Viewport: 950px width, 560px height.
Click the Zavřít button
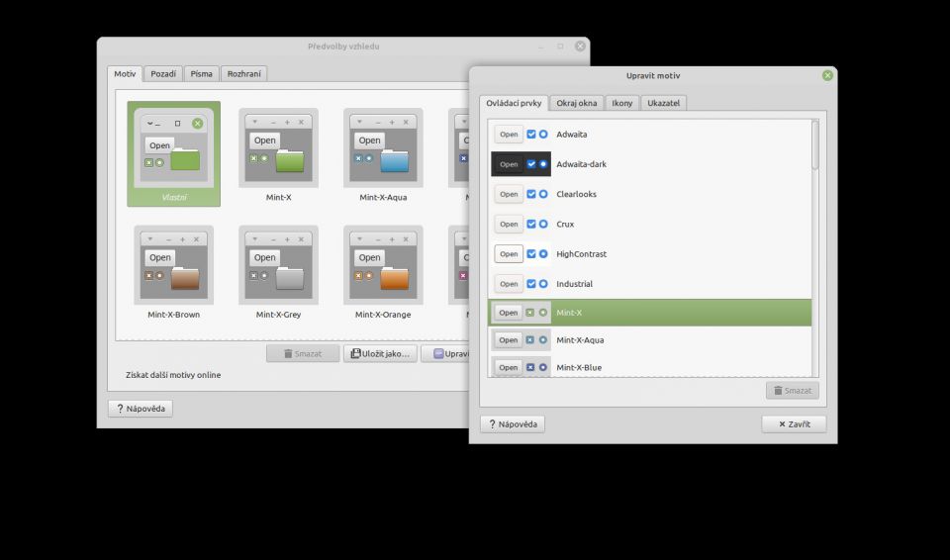tap(795, 424)
